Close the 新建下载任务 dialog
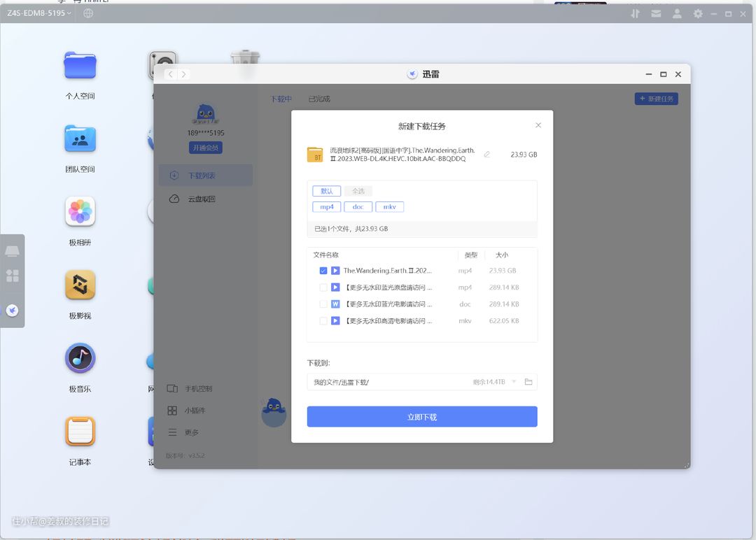The height and width of the screenshot is (540, 756). click(538, 125)
